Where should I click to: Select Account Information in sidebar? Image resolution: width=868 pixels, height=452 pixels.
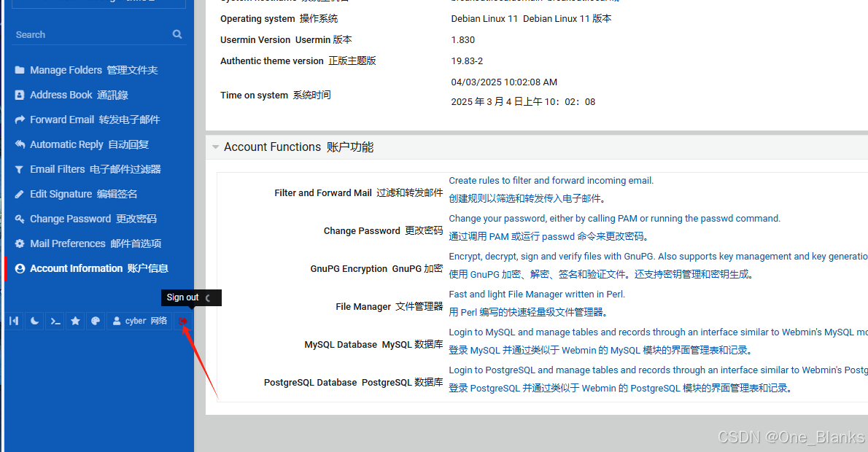[98, 268]
